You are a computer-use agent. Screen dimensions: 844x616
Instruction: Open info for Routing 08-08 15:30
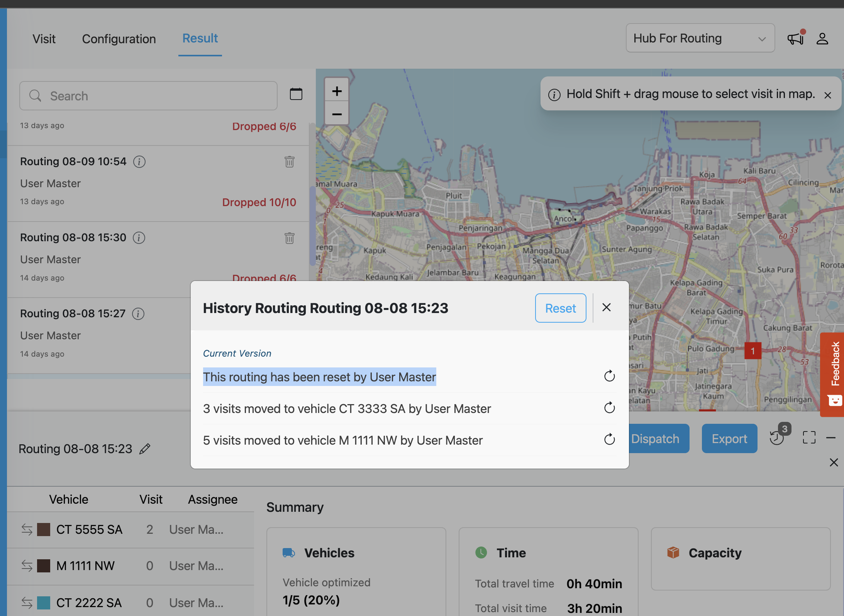139,238
